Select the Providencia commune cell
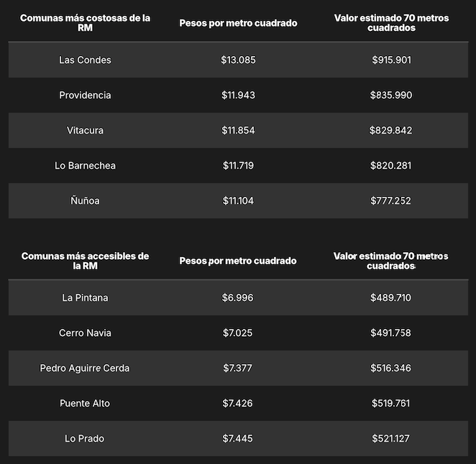 (85, 95)
